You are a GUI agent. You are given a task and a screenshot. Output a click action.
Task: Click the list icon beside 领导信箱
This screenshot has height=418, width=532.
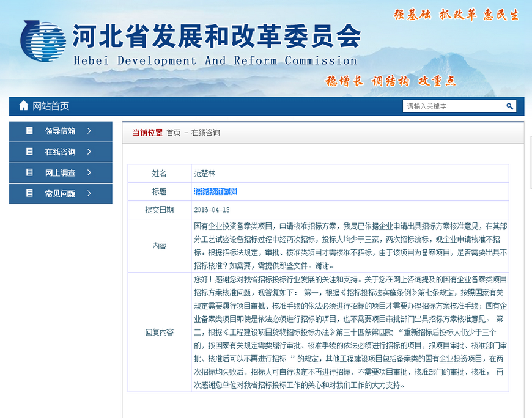(29, 131)
